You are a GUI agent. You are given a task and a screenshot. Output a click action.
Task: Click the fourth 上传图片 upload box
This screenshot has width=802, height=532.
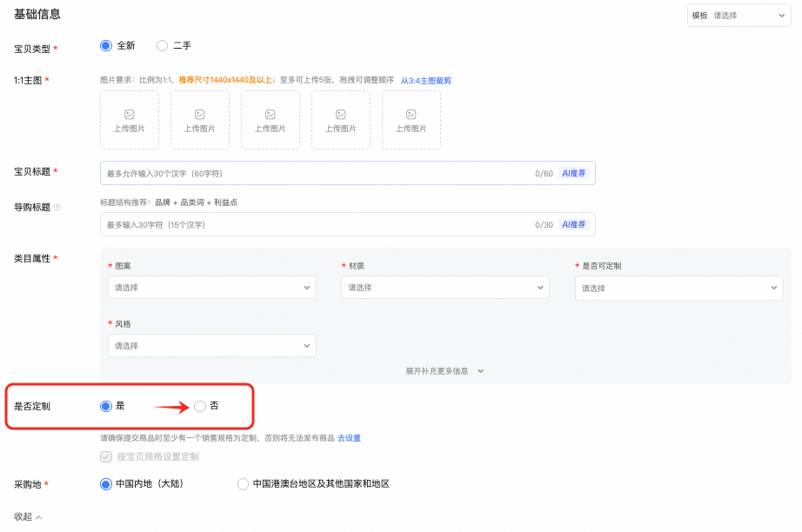(341, 120)
